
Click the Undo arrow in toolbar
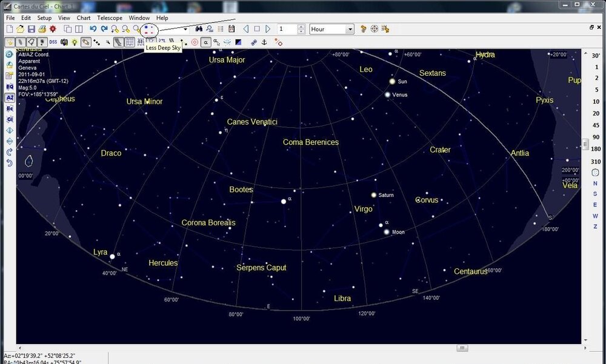[93, 29]
